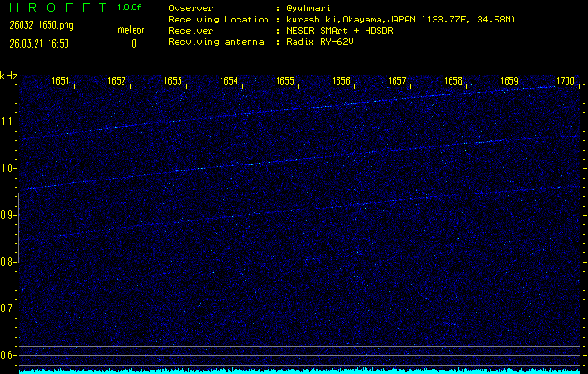Click the meteor count label
The image size is (588, 374).
click(130, 30)
